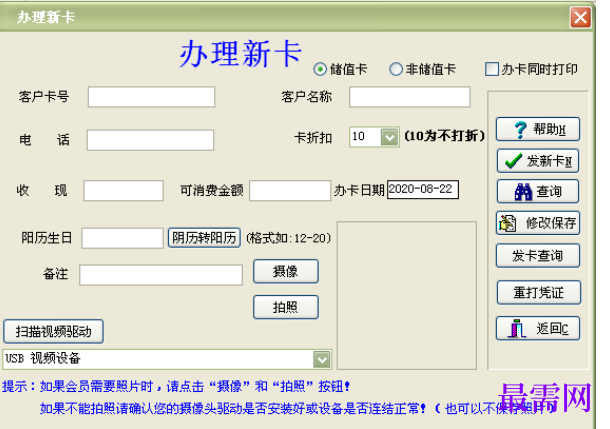The image size is (610, 429).
Task: Select the 非储值卡 radio button
Action: coord(395,69)
